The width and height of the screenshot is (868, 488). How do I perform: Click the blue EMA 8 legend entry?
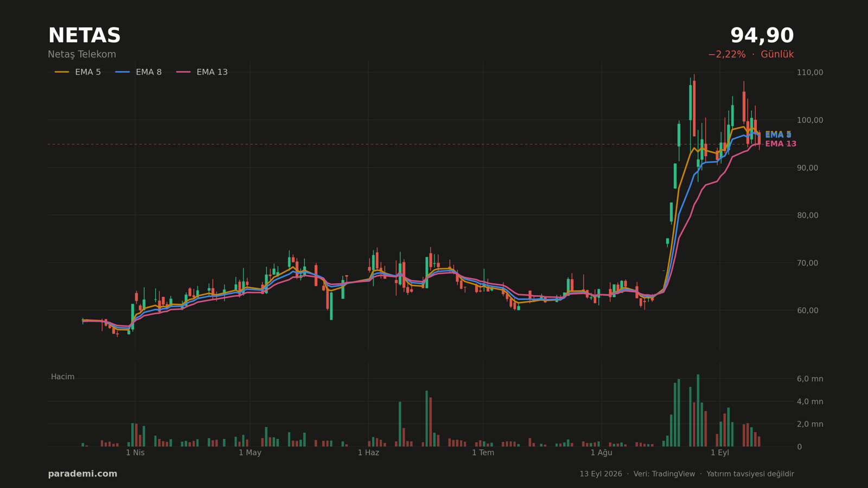(138, 72)
